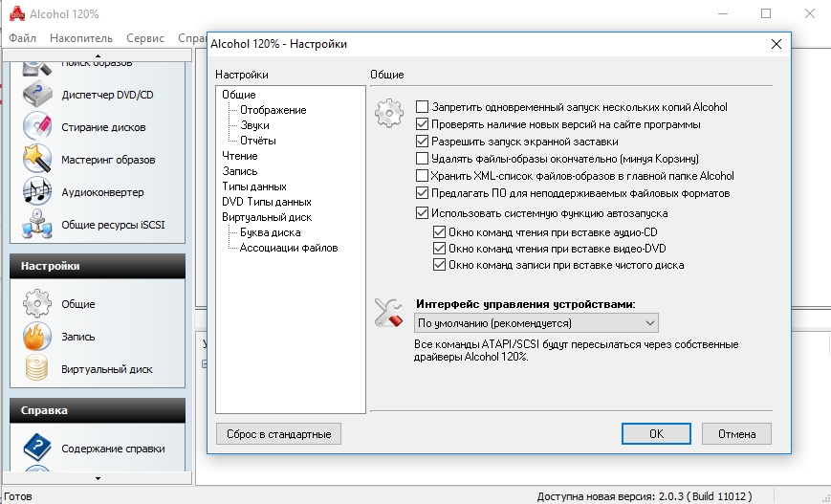
Task: Uncheck read command window for video-DVD
Action: [439, 248]
